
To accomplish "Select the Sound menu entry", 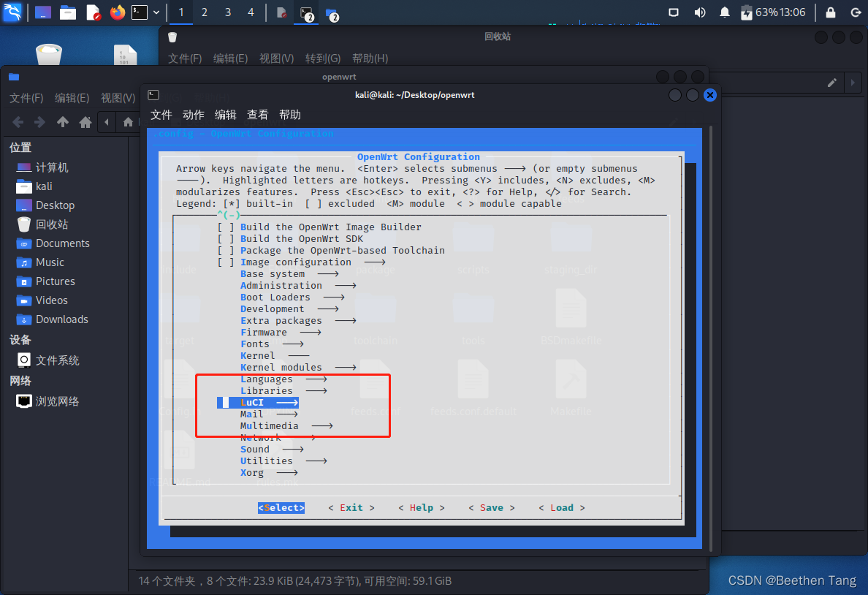I will (272, 450).
